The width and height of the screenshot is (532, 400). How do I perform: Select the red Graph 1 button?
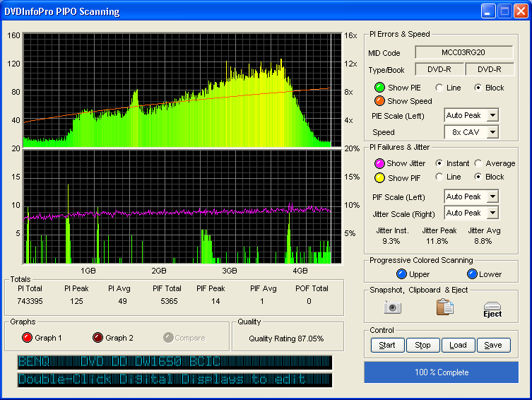click(28, 338)
